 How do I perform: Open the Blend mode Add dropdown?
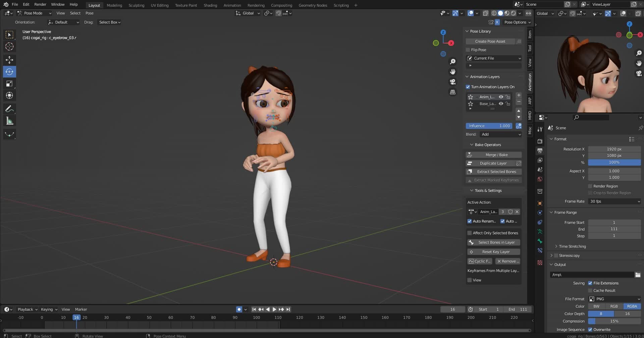[500, 134]
